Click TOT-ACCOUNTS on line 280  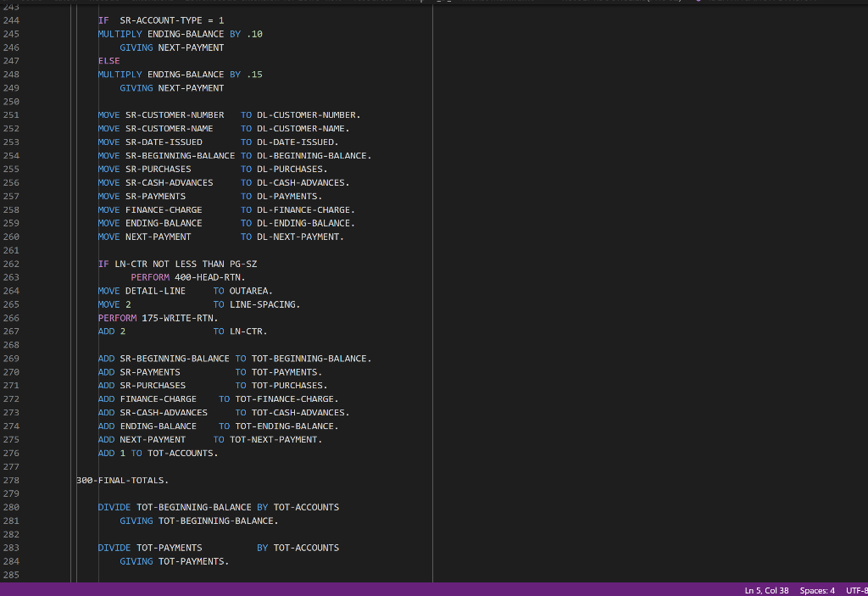305,507
